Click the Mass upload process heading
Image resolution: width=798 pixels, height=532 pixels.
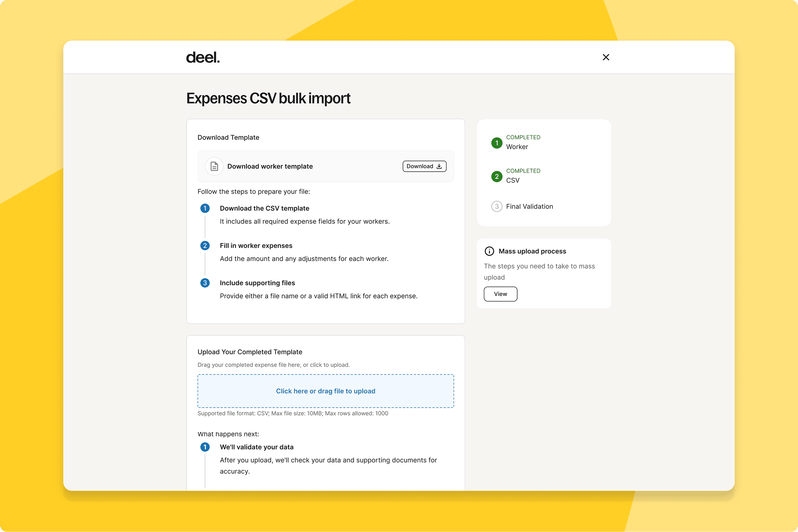532,251
